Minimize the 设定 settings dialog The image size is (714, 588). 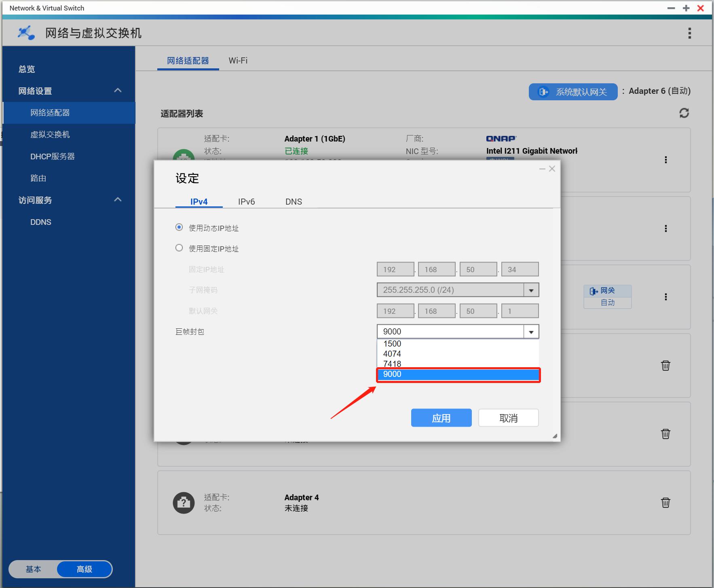pos(542,169)
